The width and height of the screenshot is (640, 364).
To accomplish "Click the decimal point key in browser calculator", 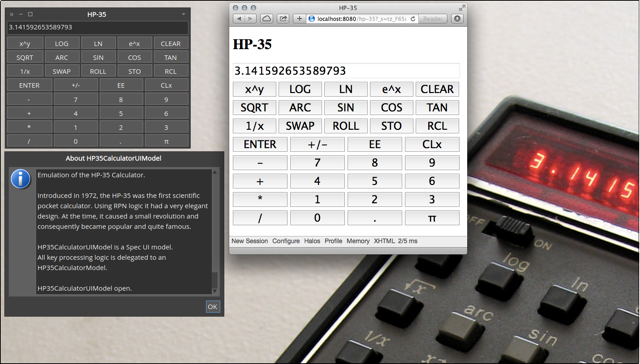I will pyautogui.click(x=375, y=218).
